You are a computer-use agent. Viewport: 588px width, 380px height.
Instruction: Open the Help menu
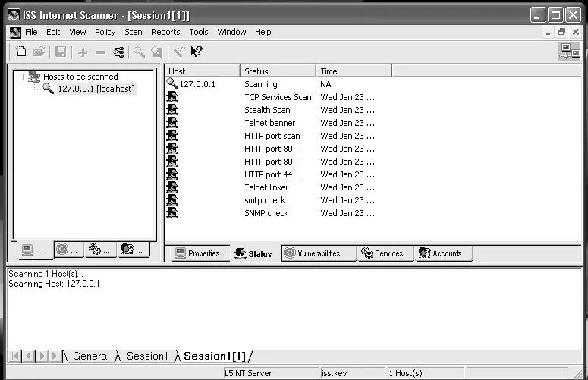(x=263, y=32)
